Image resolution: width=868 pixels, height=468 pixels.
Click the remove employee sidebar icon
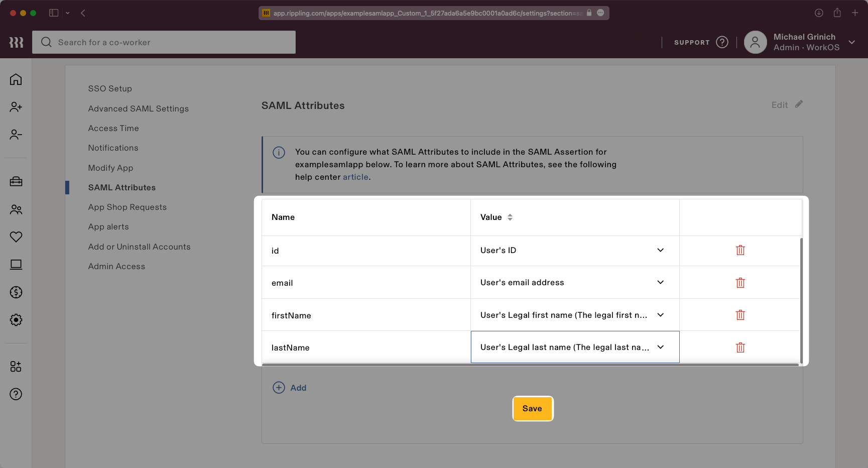point(16,135)
